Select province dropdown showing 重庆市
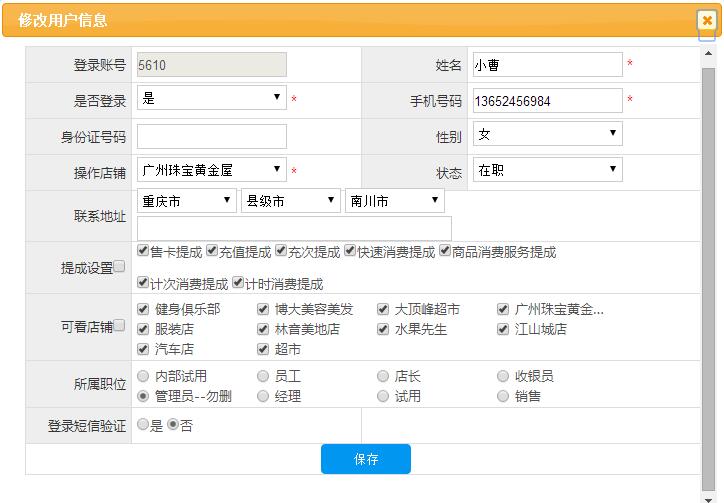The image size is (724, 503). (187, 201)
